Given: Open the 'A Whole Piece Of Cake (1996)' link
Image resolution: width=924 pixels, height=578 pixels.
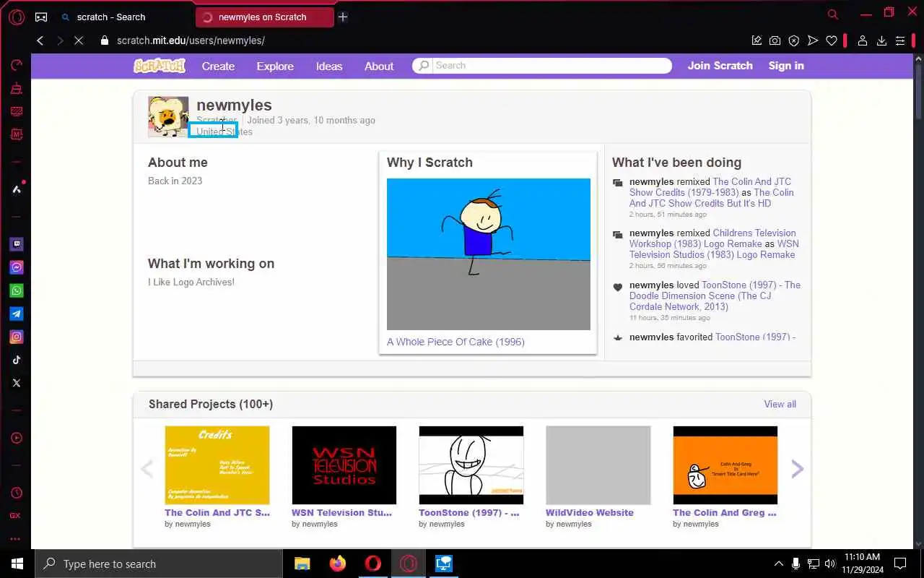Looking at the screenshot, I should coord(456,342).
